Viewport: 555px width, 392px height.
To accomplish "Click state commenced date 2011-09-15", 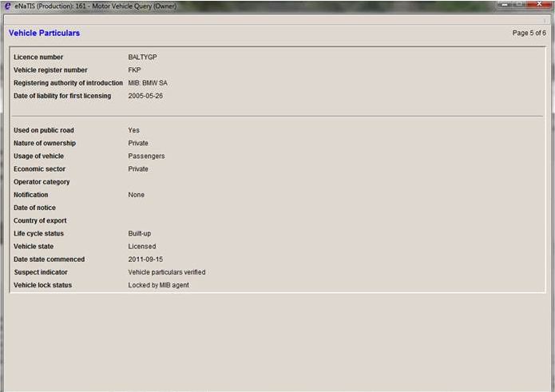I will (x=145, y=259).
